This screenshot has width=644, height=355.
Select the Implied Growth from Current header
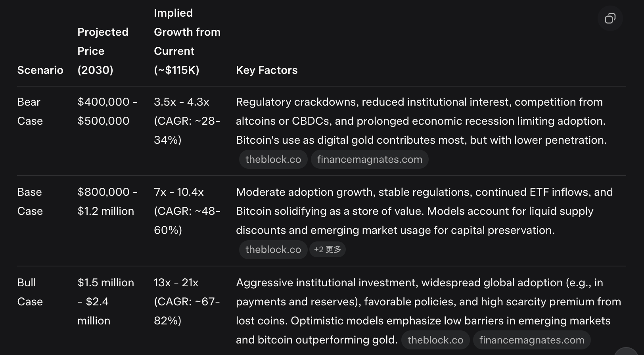187,41
